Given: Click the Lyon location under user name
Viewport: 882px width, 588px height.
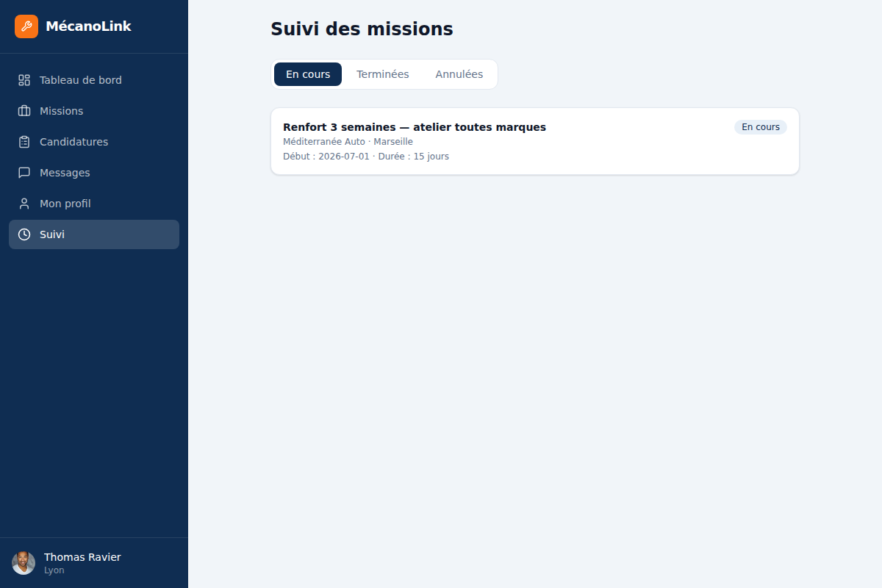Looking at the screenshot, I should [54, 570].
